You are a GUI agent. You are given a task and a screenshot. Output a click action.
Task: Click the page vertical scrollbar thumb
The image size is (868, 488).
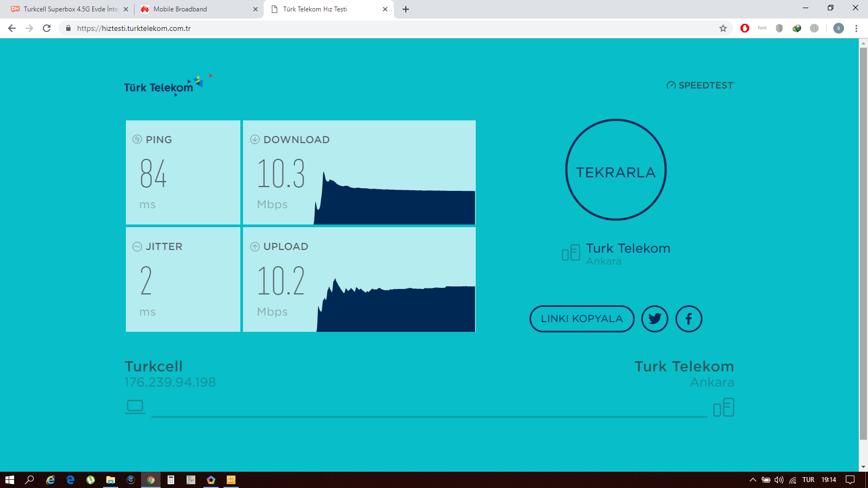tap(863, 244)
